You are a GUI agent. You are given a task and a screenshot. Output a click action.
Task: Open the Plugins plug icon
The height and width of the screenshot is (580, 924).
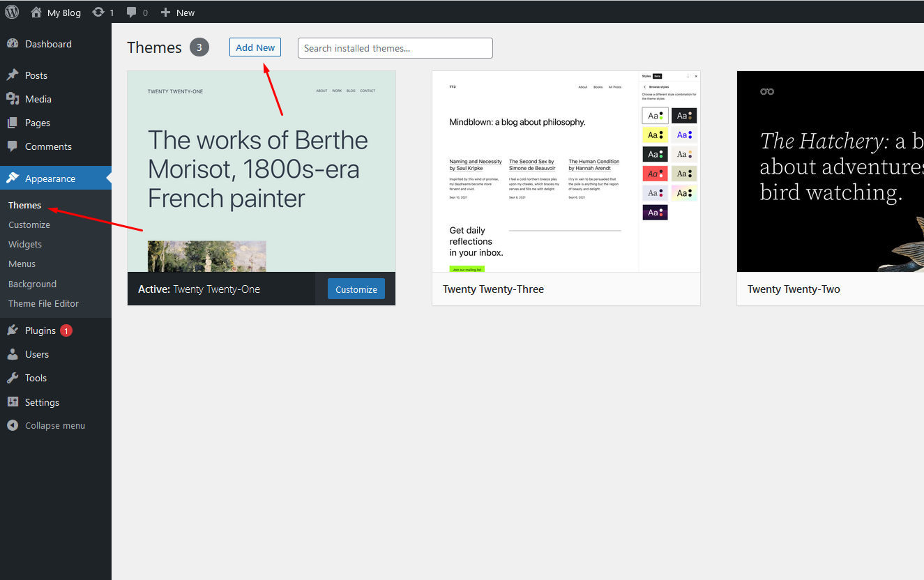[13, 330]
